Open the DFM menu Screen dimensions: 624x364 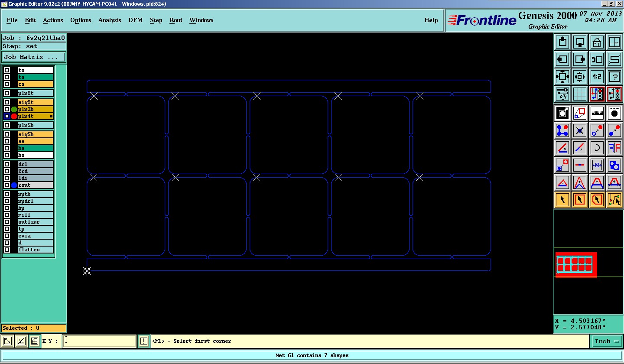(136, 20)
